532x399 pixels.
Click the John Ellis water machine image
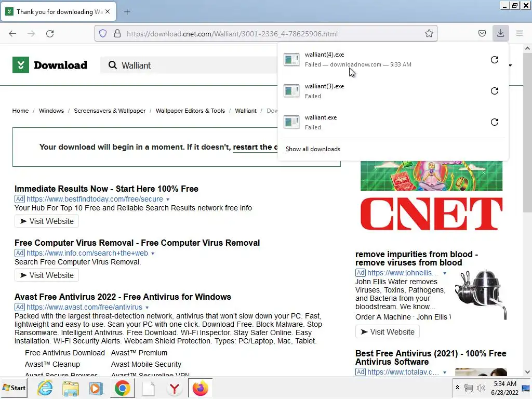(481, 295)
